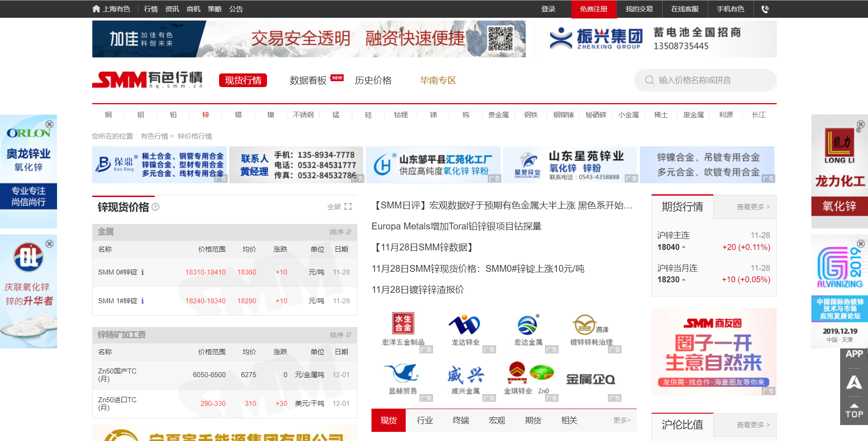Open SMM商友圈 banner
Image resolution: width=868 pixels, height=441 pixels.
(714, 352)
